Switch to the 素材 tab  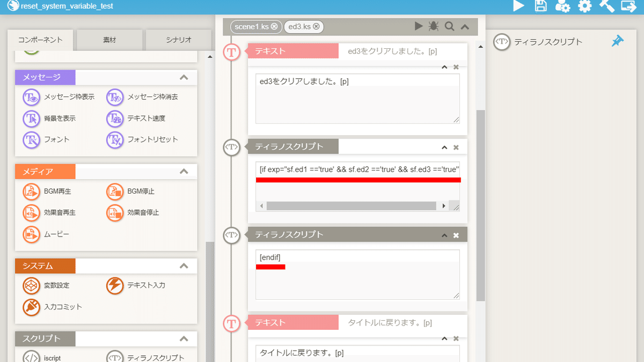[x=109, y=40]
